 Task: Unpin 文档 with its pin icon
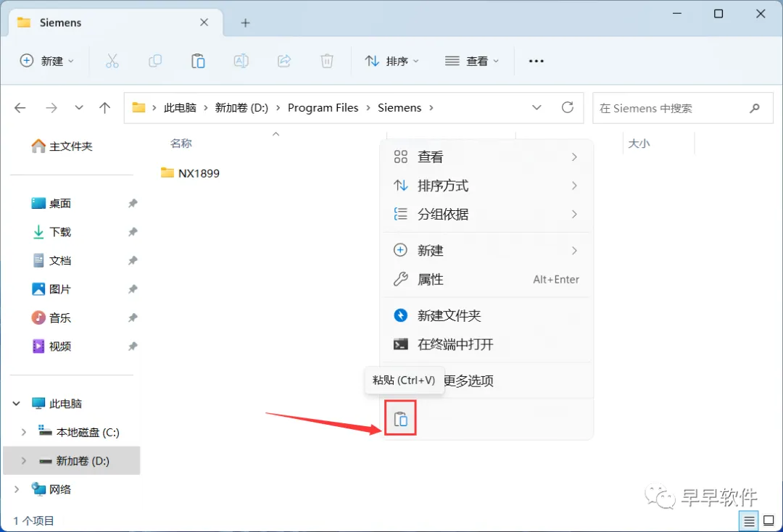pyautogui.click(x=133, y=260)
